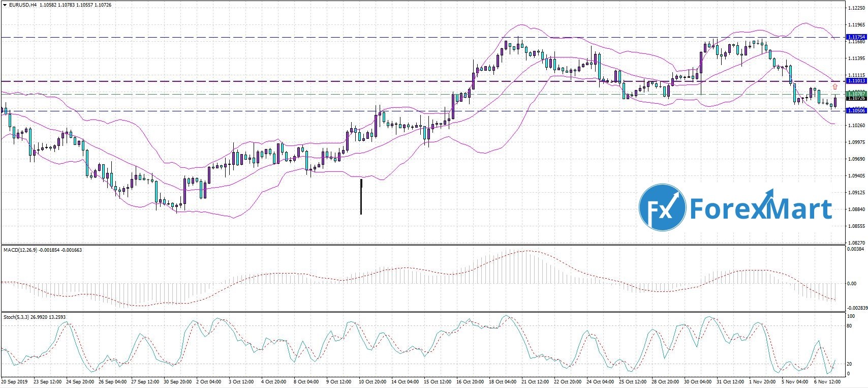Click the 1.09690 price scale value
This screenshot has height=388, width=868.
856,159
